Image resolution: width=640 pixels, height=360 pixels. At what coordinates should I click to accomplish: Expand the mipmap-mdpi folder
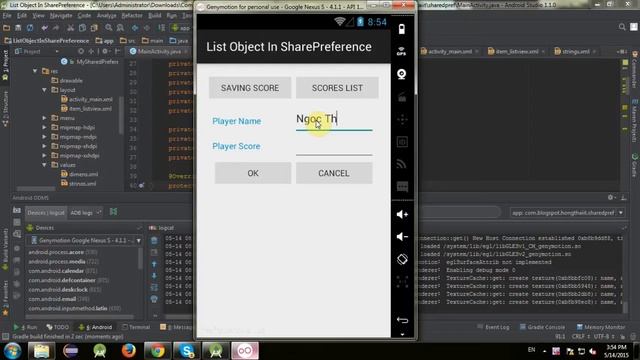point(44,137)
